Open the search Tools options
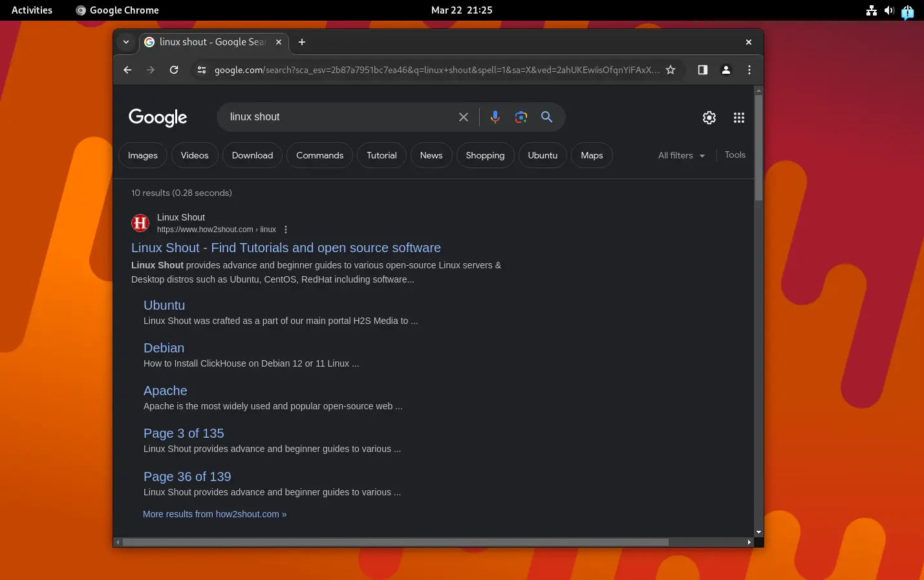 tap(735, 155)
